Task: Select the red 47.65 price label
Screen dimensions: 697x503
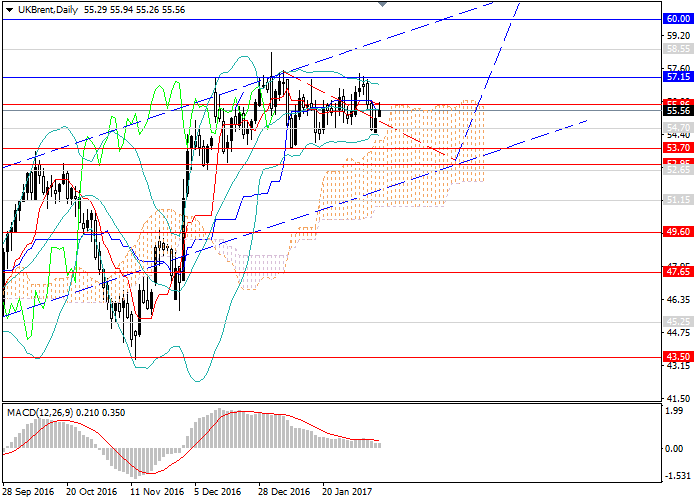Action: click(x=678, y=271)
